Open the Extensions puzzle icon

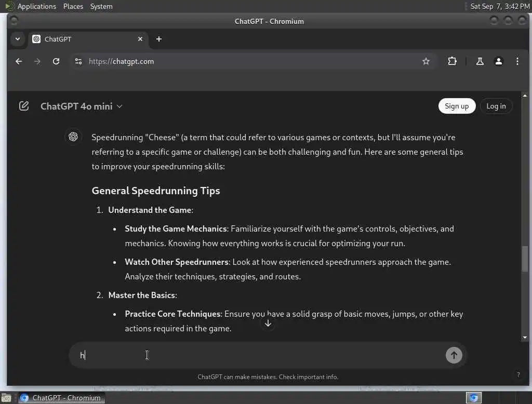coord(452,61)
